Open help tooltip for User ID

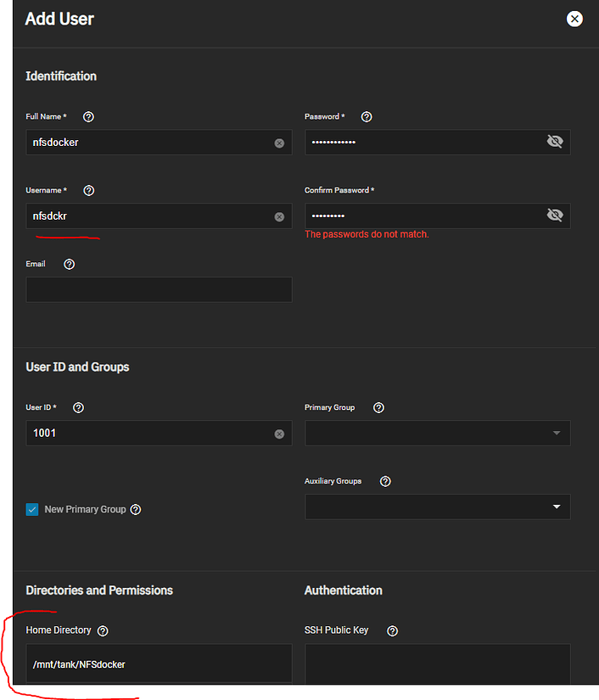79,408
